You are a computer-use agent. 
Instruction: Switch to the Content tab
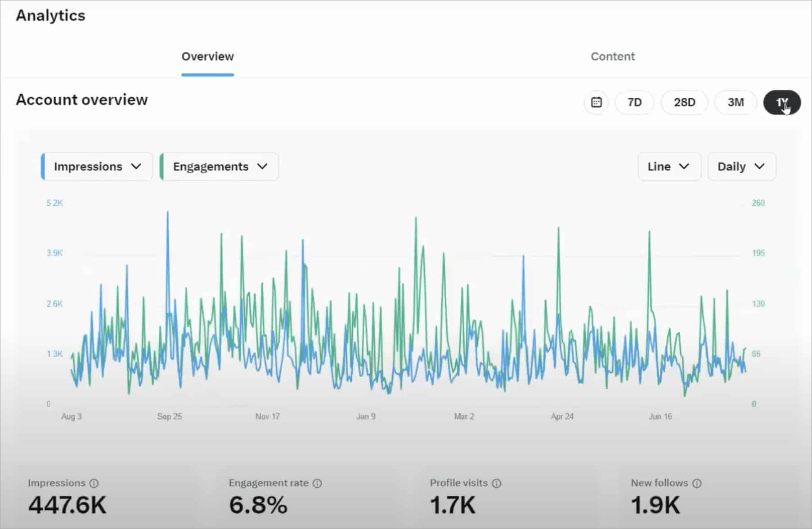pyautogui.click(x=613, y=56)
